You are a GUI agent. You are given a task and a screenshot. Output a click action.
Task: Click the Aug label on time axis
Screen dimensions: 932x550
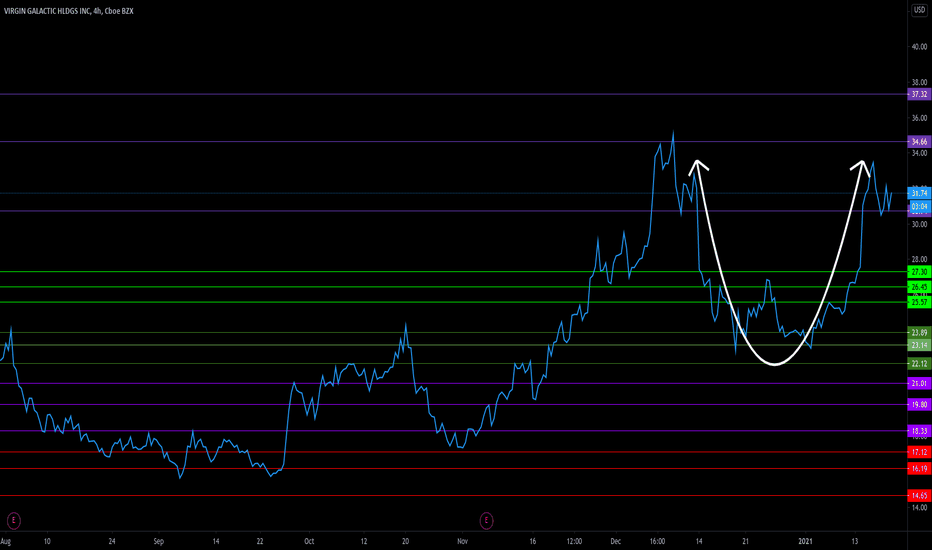tap(5, 541)
